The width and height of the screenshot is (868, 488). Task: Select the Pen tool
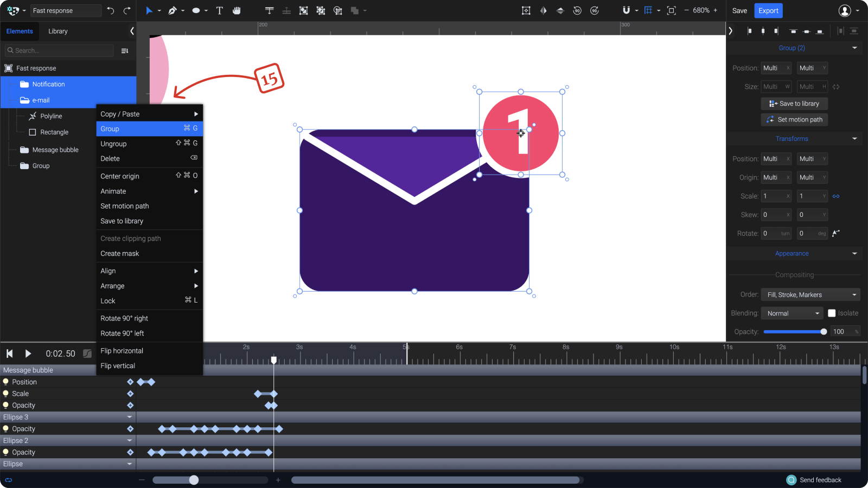pyautogui.click(x=173, y=10)
